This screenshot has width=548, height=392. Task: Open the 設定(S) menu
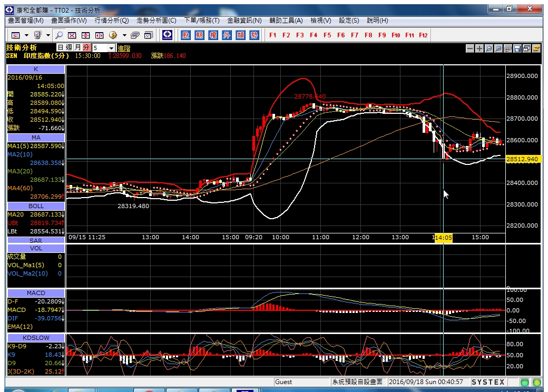point(349,21)
